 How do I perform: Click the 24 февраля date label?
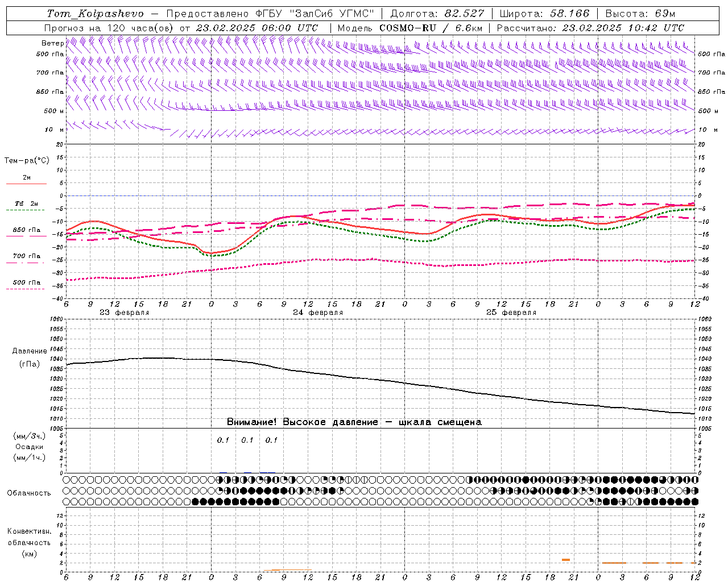coord(317,313)
